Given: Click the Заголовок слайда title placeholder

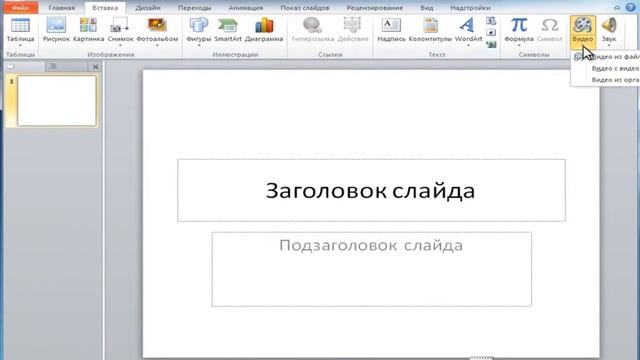Looking at the screenshot, I should pos(371,191).
